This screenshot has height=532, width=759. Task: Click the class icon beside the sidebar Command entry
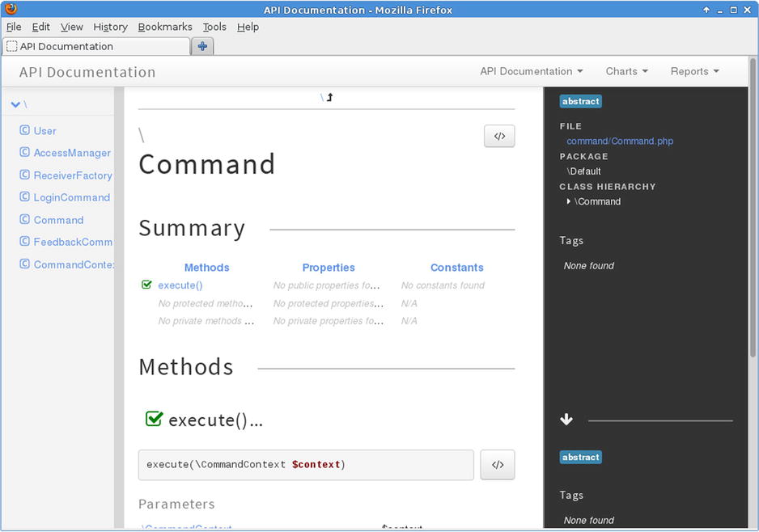pyautogui.click(x=25, y=220)
